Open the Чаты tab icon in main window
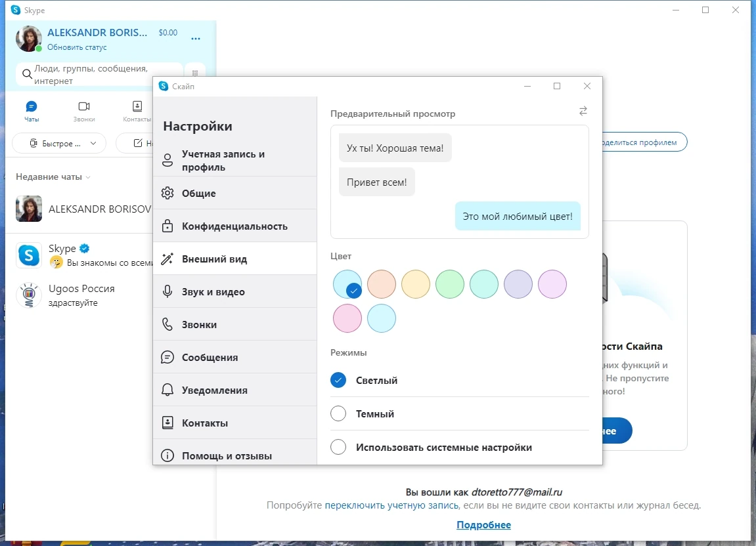The height and width of the screenshot is (546, 756). pos(32,106)
